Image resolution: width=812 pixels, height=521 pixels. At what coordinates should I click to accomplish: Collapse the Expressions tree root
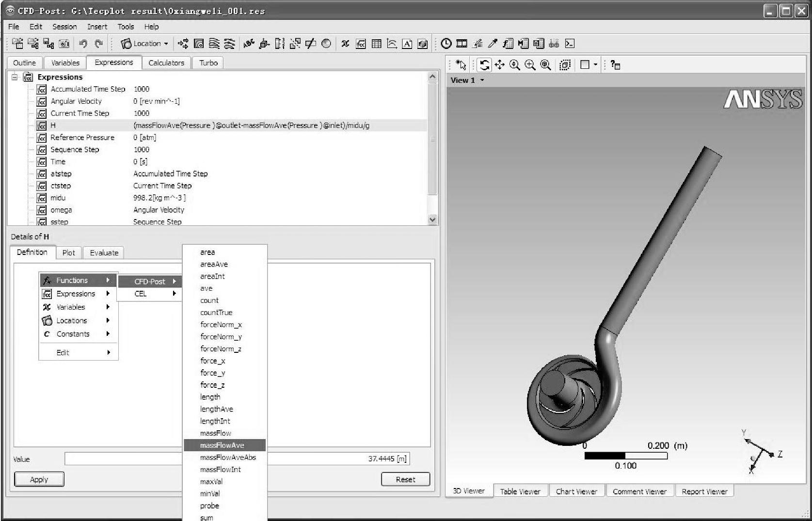click(15, 77)
